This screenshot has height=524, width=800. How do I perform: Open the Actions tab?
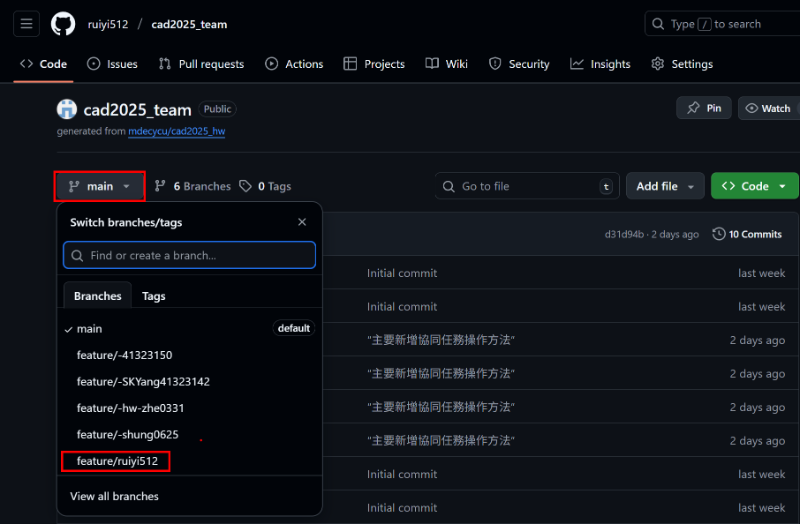click(294, 64)
